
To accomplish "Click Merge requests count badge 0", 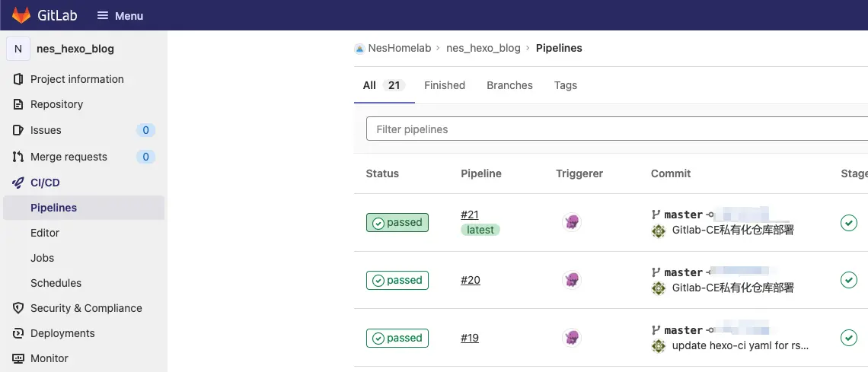I will (x=145, y=157).
